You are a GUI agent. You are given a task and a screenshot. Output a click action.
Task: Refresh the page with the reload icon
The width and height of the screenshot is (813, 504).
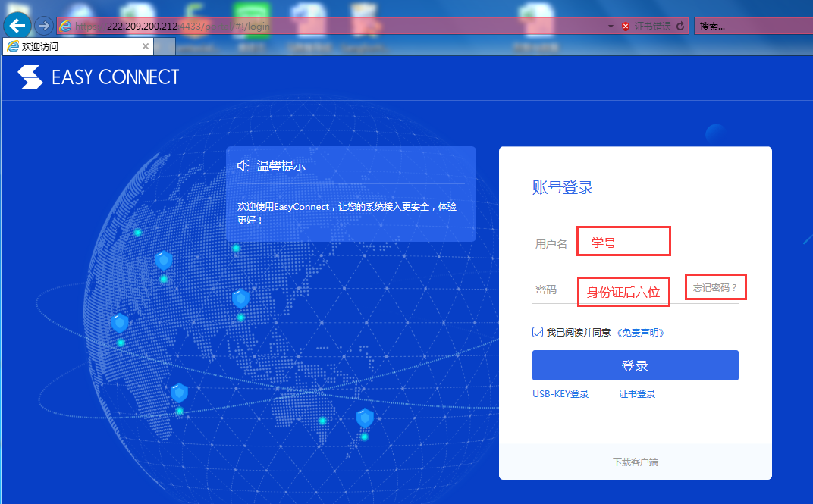pyautogui.click(x=680, y=26)
